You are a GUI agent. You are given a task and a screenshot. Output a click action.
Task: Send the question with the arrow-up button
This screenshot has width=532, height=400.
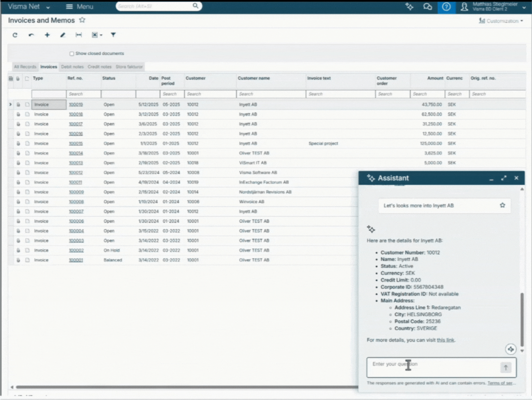506,368
